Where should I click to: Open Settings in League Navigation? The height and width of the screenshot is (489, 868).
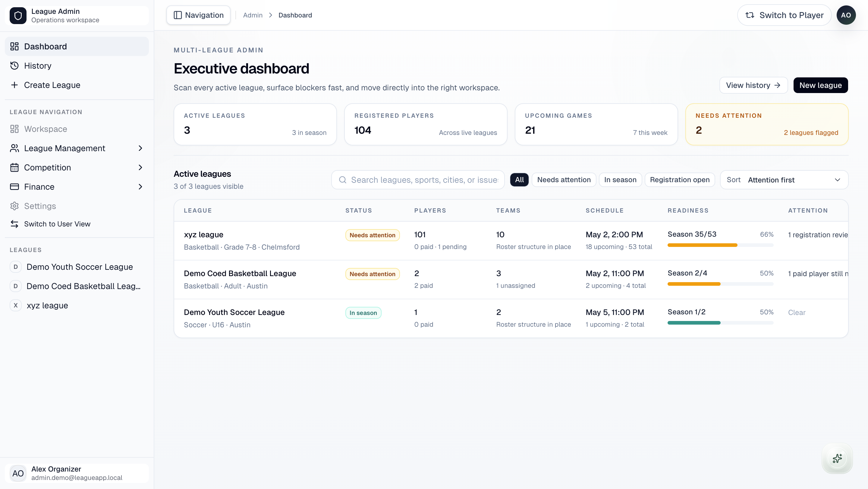(77, 206)
